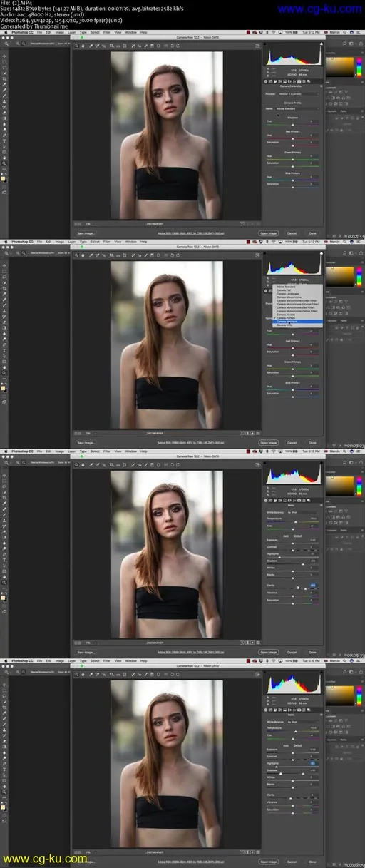Cycle before/after view (Y icon) in 5:13 PM frame

click(242, 432)
